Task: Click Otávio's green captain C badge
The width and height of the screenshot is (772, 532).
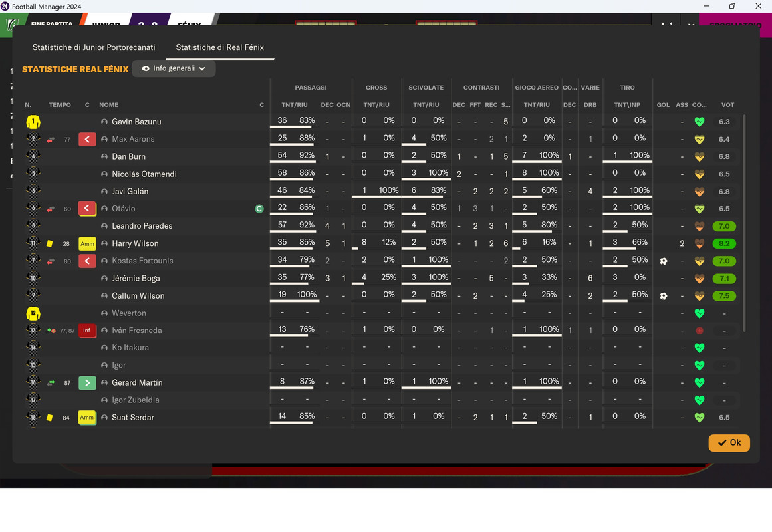Action: click(259, 209)
